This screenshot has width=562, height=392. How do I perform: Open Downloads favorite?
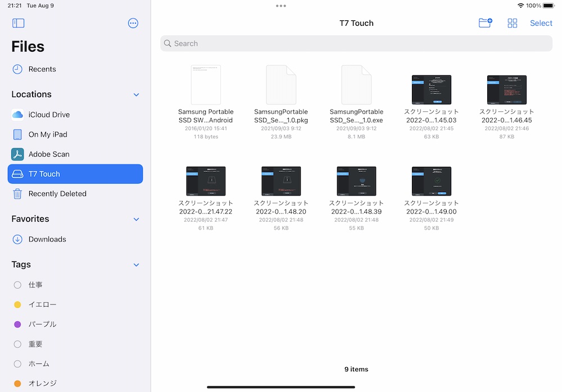(75, 239)
